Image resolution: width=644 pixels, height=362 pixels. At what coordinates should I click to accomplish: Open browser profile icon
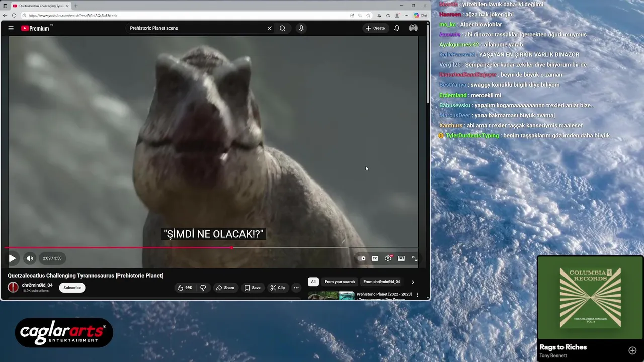tap(397, 15)
